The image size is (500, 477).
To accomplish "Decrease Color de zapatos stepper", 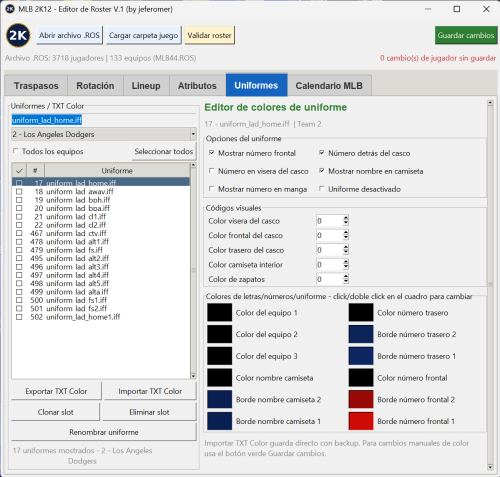I will 346,282.
